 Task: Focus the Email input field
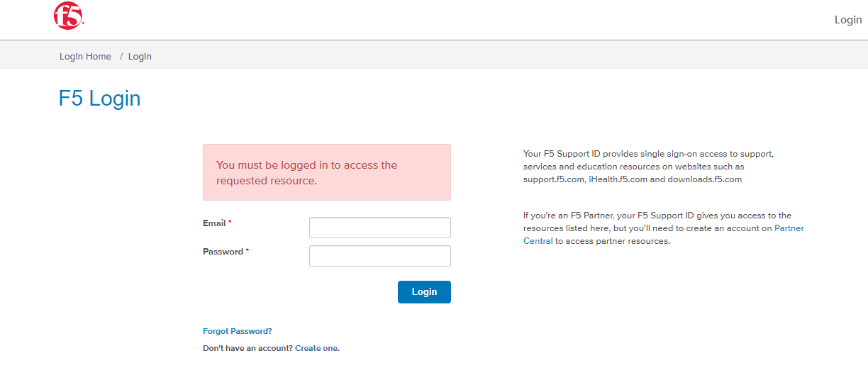click(x=379, y=228)
